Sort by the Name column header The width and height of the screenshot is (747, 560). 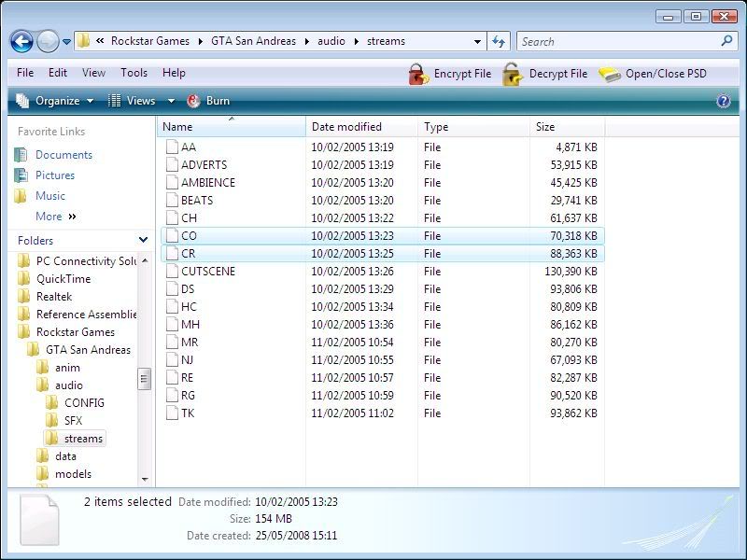click(231, 127)
